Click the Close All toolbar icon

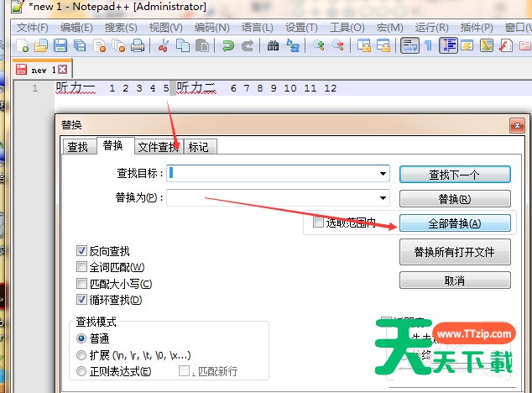coord(119,45)
